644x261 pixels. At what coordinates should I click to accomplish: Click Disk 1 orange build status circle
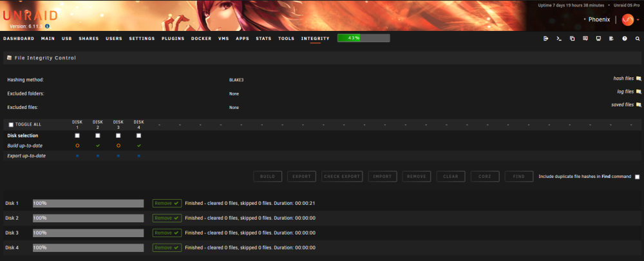pyautogui.click(x=77, y=146)
